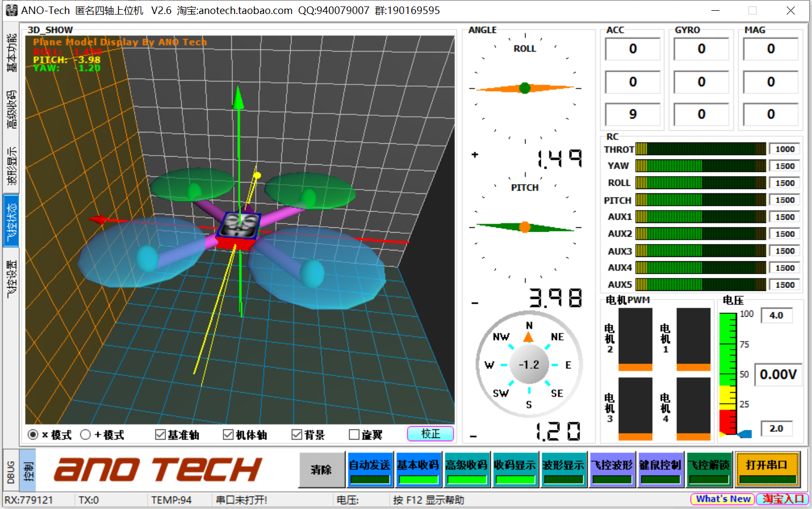Toggle the 高级收码 bottom button
The height and width of the screenshot is (509, 812).
tap(467, 470)
